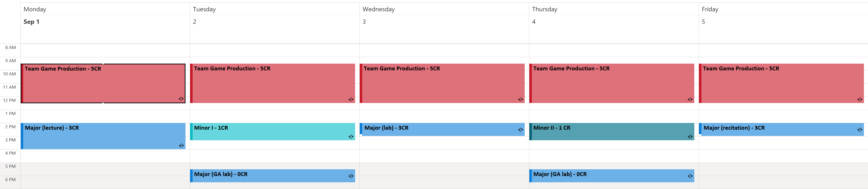The image size is (868, 189).
Task: Click recurrence icon on Wednesday's Major (lab) event
Action: point(520,130)
